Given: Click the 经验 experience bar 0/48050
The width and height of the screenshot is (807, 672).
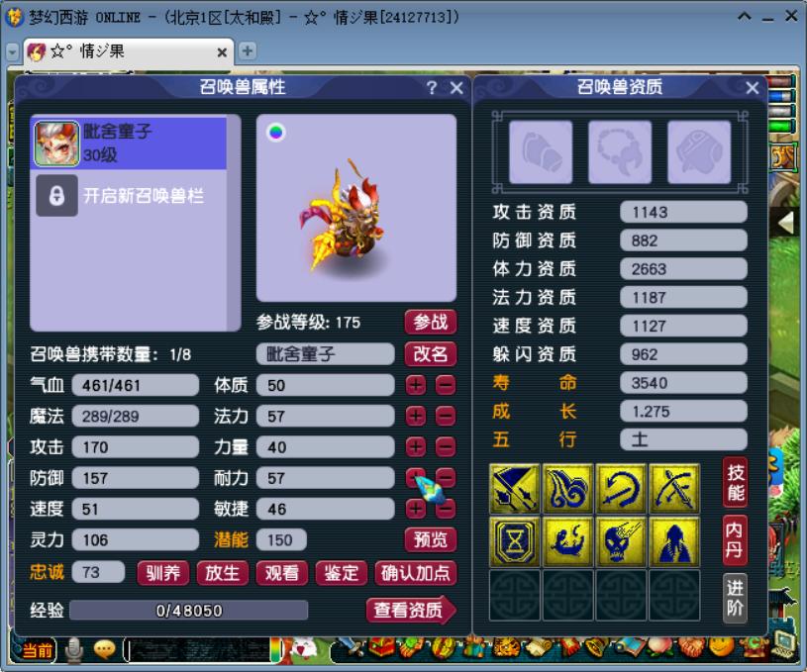Looking at the screenshot, I should 189,611.
